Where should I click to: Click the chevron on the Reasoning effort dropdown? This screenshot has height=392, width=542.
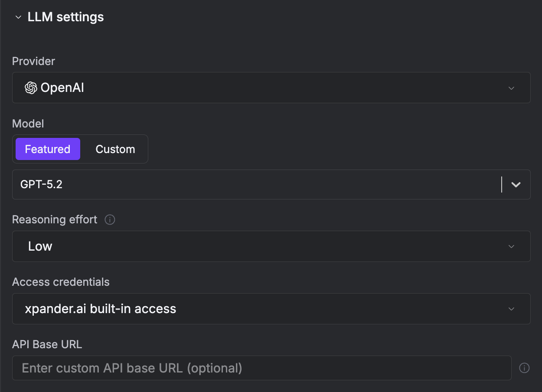point(511,246)
